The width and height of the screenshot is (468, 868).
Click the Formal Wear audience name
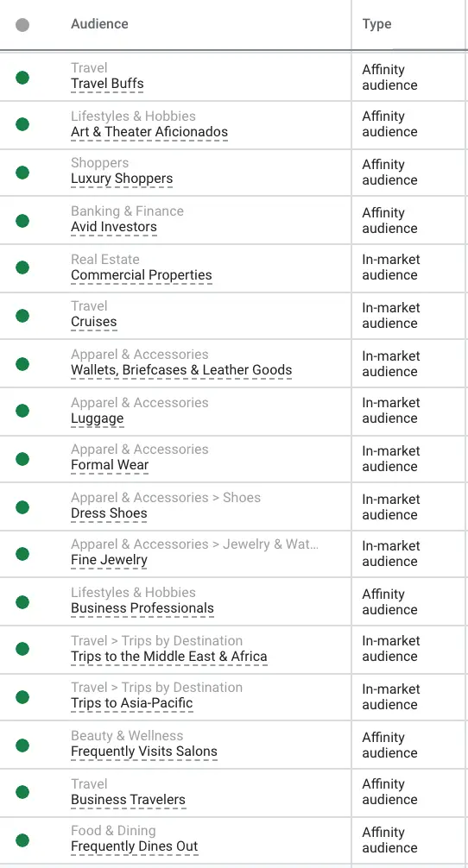click(x=110, y=465)
